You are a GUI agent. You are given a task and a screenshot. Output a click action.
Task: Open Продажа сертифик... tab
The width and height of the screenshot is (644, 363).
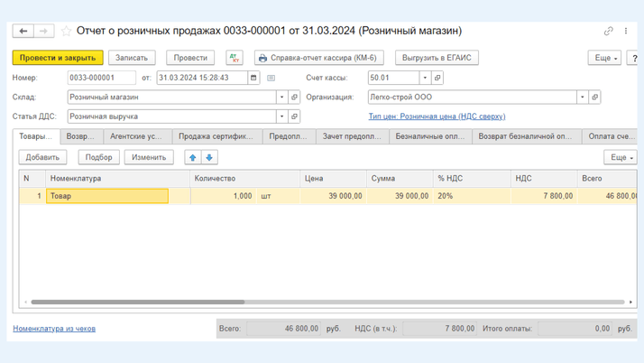click(217, 136)
